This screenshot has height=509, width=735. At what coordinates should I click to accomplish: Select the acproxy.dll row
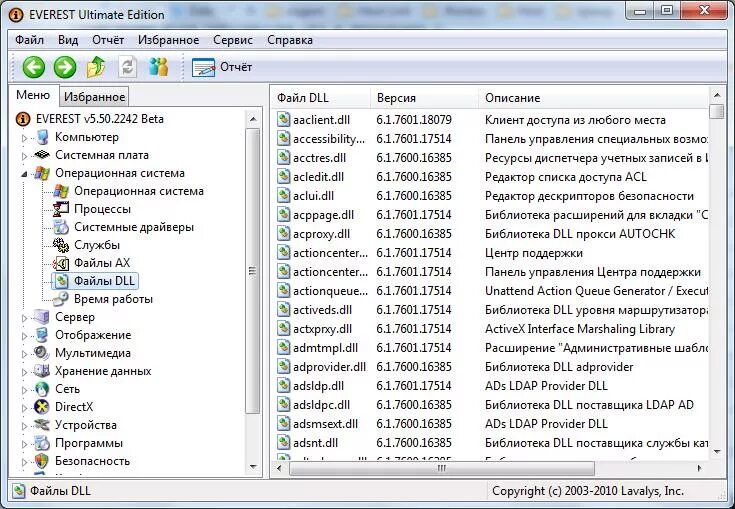click(490, 234)
